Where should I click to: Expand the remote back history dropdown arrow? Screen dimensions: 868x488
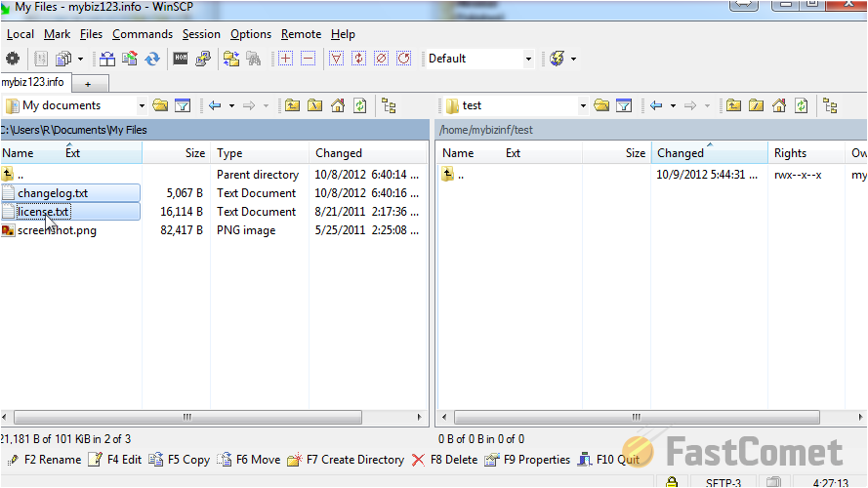pos(673,105)
